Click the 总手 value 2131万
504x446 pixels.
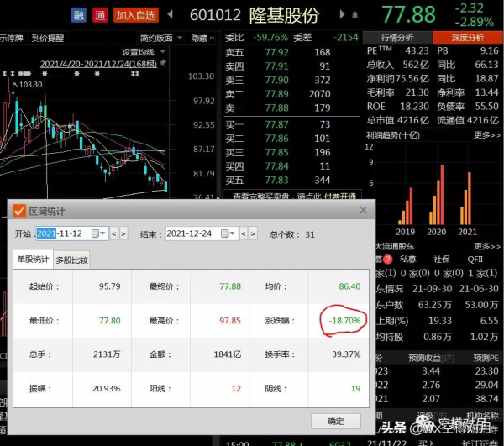click(x=107, y=354)
